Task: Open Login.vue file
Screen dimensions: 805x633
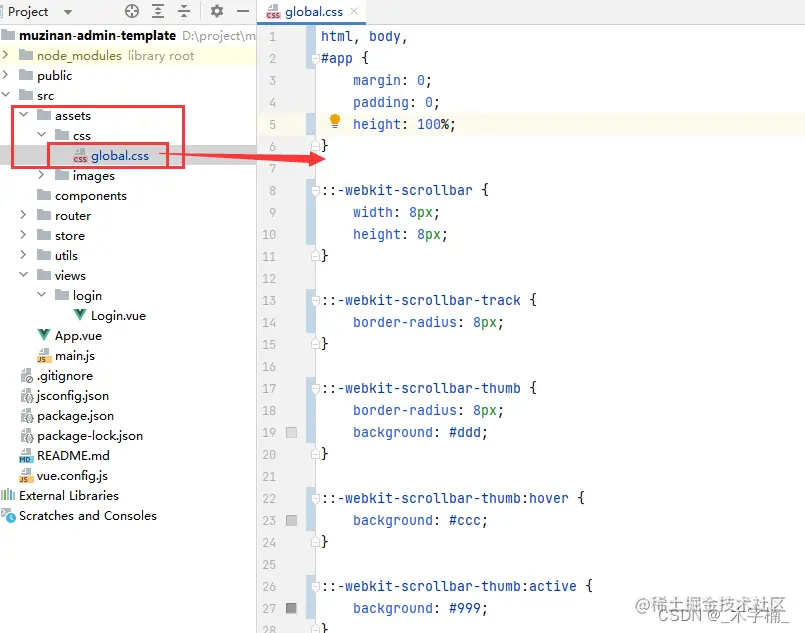Action: click(118, 316)
